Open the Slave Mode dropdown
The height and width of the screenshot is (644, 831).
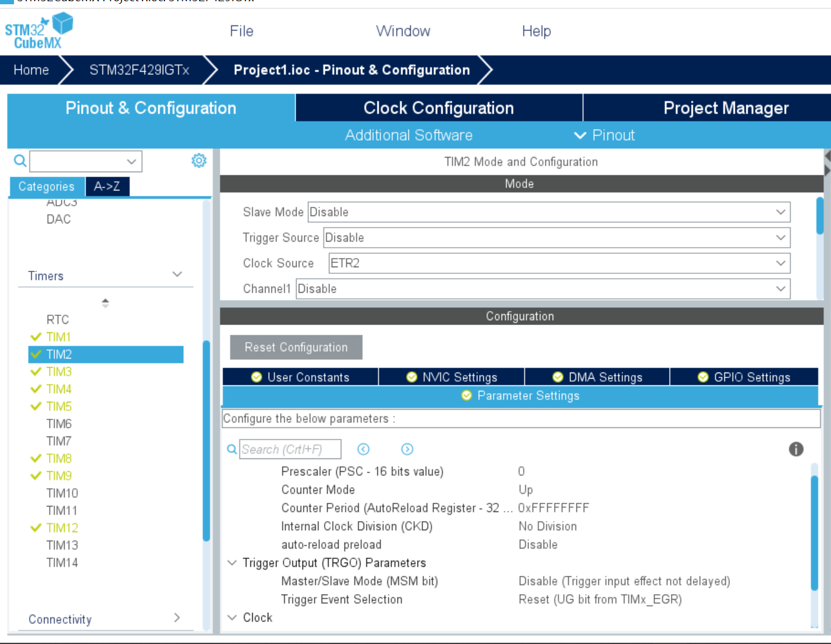tap(549, 212)
